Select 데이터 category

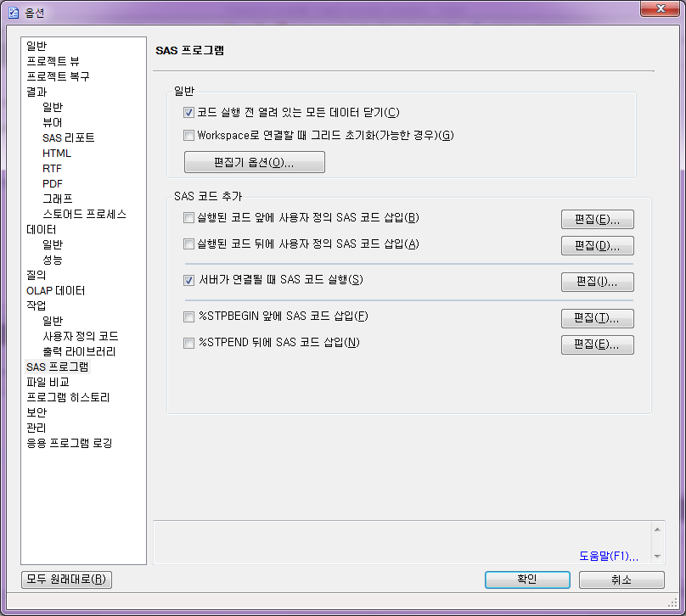click(41, 230)
